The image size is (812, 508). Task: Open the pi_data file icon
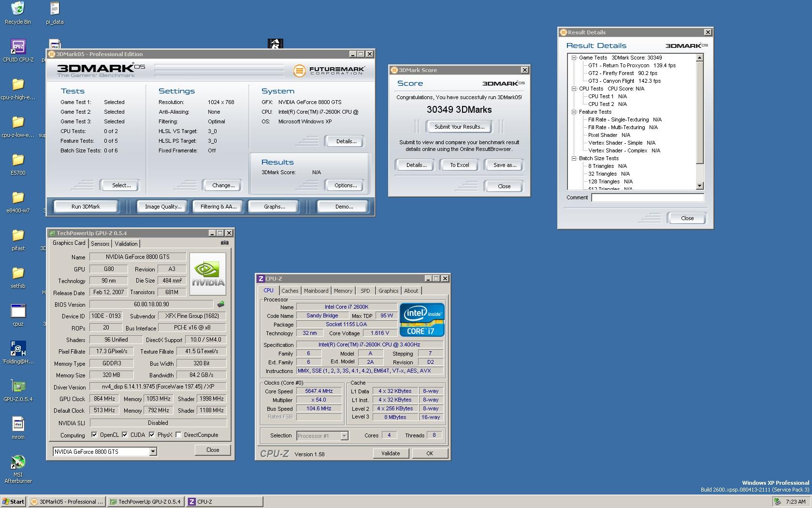coord(55,13)
